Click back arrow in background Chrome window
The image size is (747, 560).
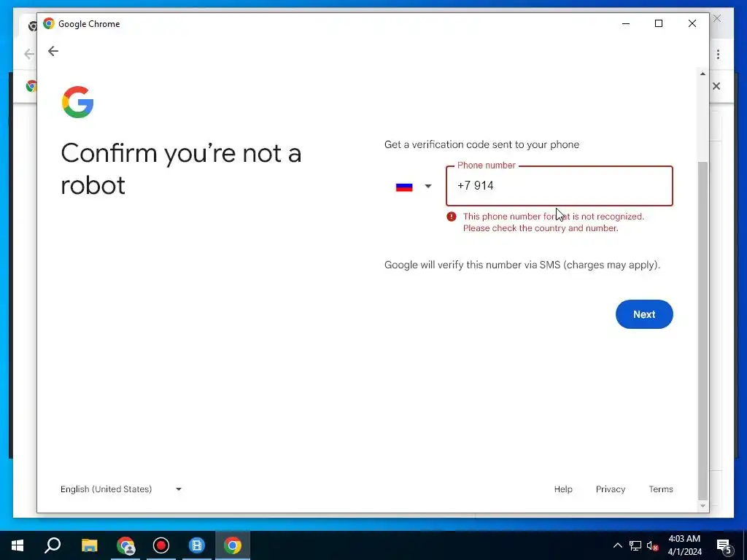pos(29,54)
